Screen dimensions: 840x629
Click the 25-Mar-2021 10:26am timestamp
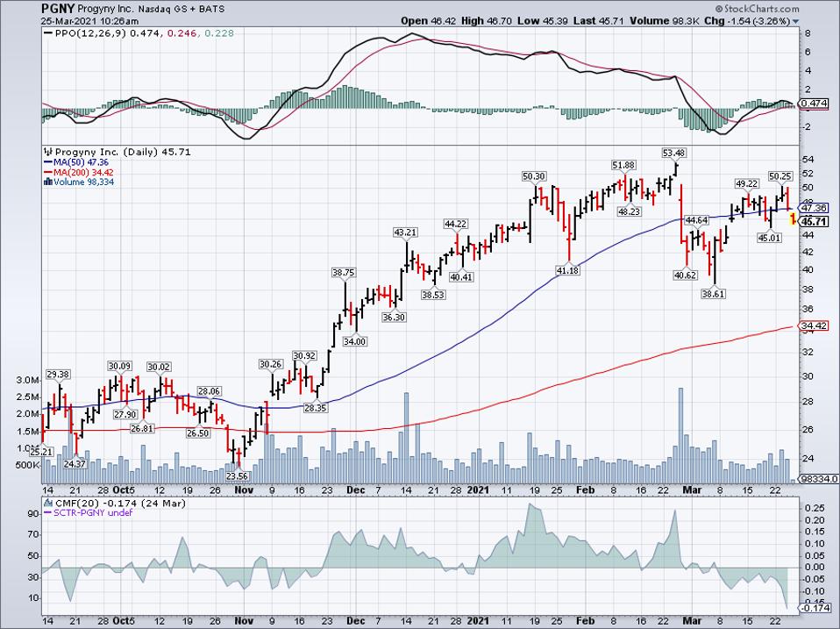click(89, 21)
